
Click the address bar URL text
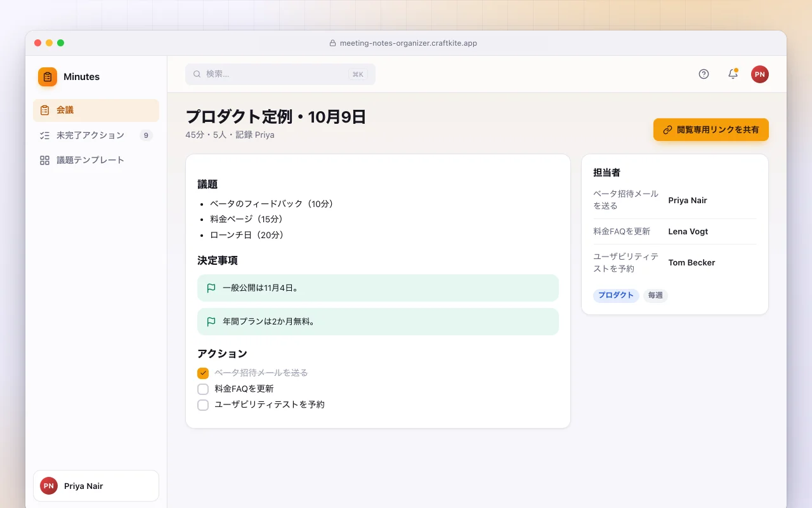409,43
